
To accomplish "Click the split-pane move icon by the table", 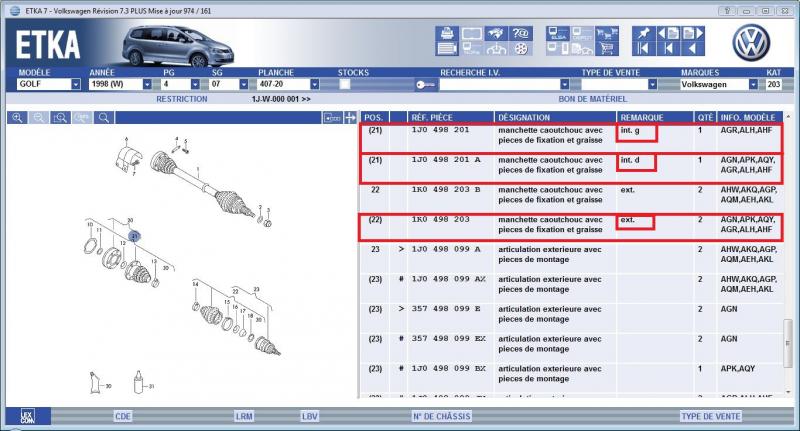I will tap(350, 118).
